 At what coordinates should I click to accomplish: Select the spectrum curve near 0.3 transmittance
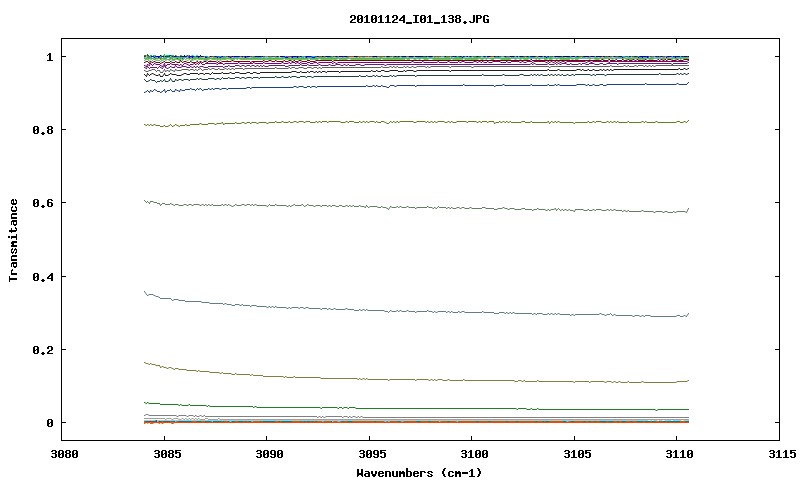tap(416, 311)
